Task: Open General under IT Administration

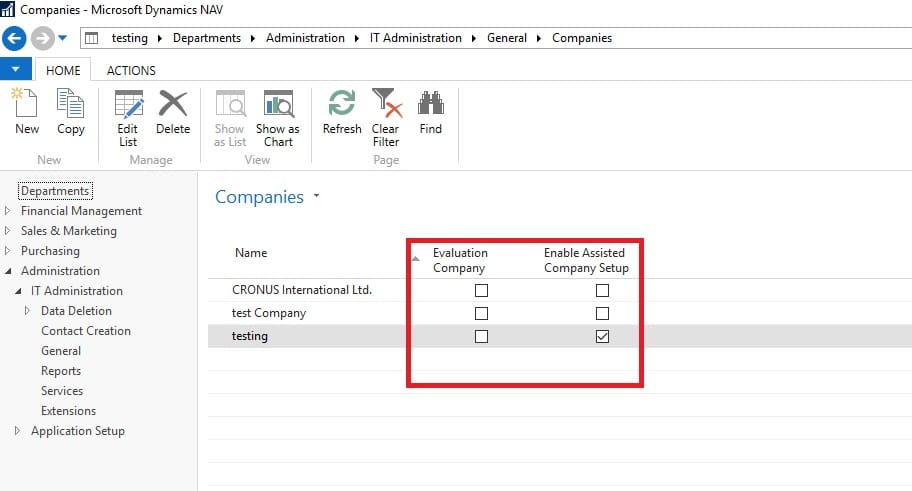Action: tap(60, 351)
